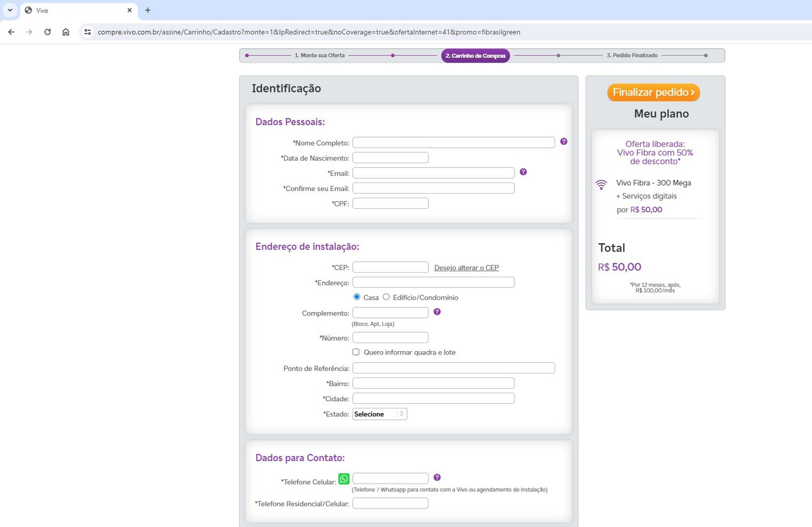The image size is (812, 527).
Task: Click the Meu plano heading
Action: [x=661, y=113]
